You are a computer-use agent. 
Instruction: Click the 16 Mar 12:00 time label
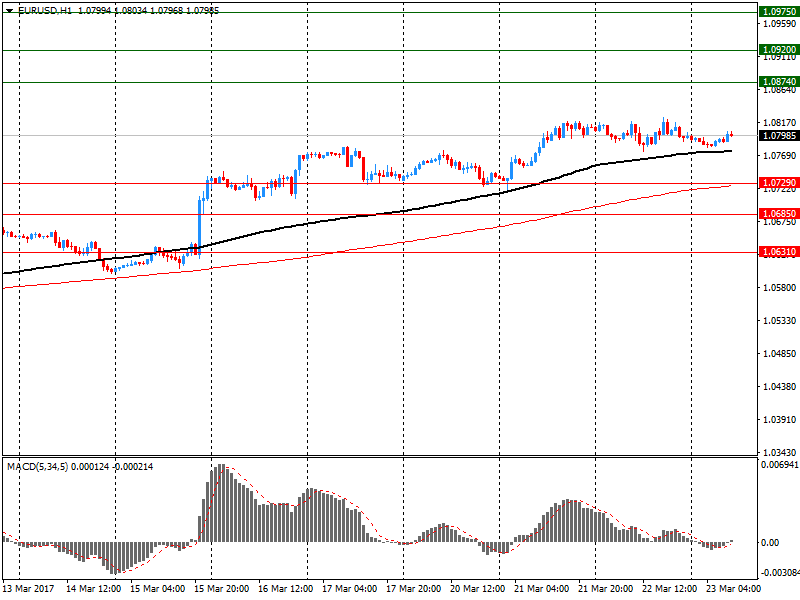point(285,589)
